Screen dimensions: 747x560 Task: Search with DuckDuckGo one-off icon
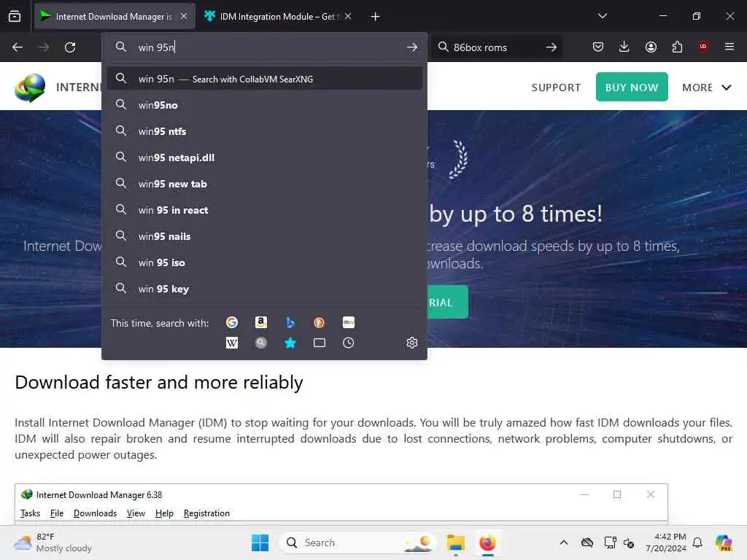point(320,322)
